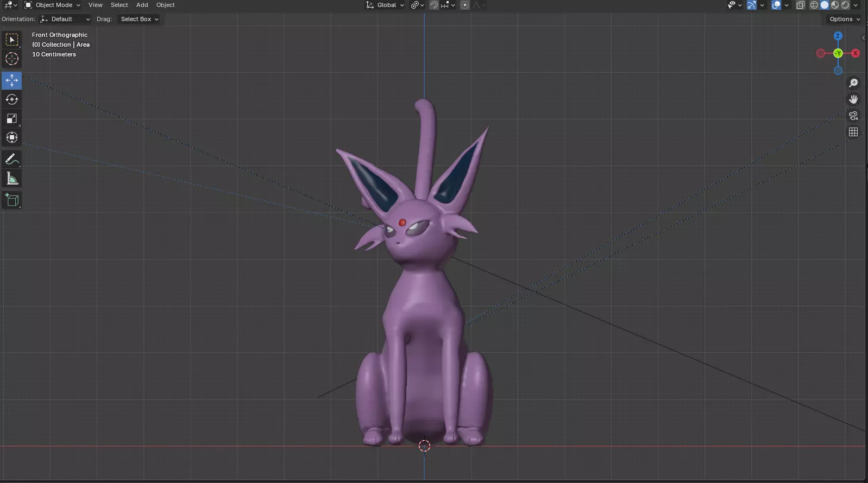Click the zoom magnifier viewport icon
The image size is (868, 483).
click(x=853, y=83)
